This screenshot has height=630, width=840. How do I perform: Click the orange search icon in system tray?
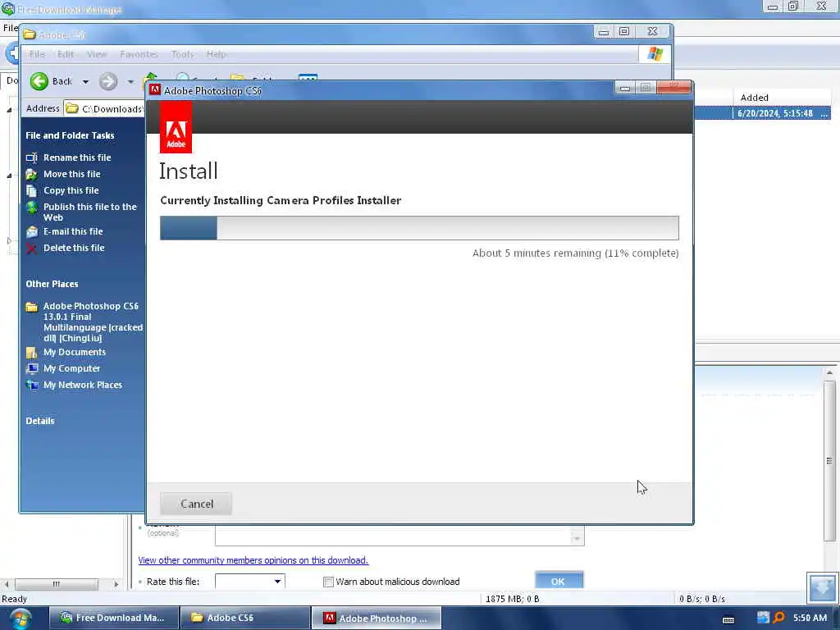(x=779, y=618)
